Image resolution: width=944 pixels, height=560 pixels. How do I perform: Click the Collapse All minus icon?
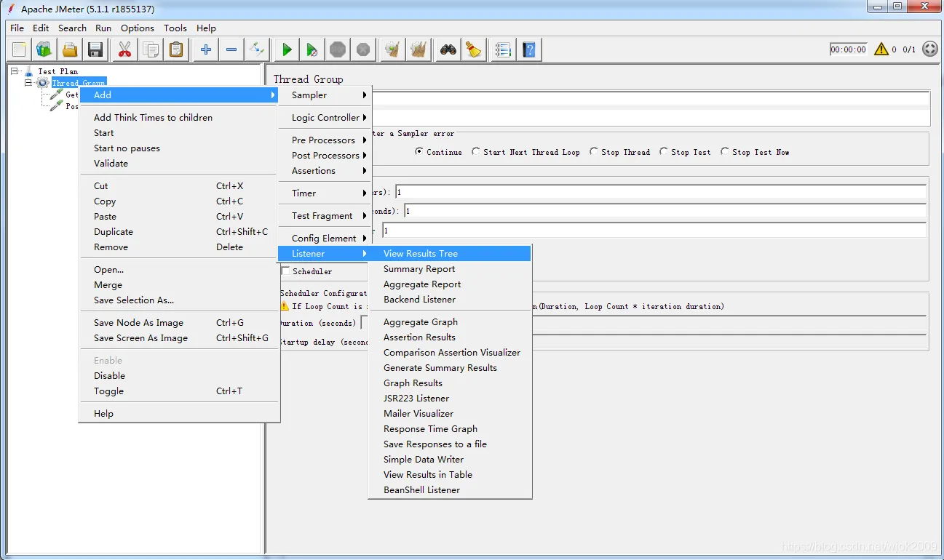(x=231, y=49)
